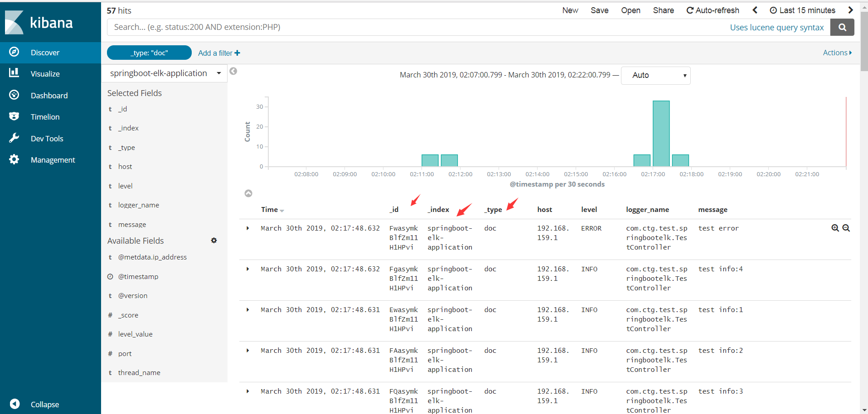Click the level_value number type icon

pos(110,334)
